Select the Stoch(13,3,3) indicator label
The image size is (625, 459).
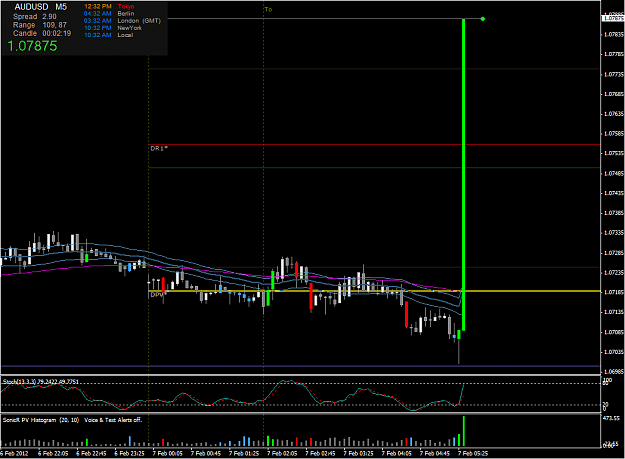click(x=41, y=382)
